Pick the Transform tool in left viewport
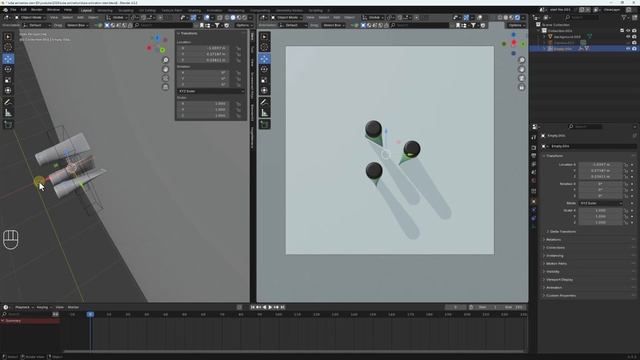The image size is (640, 360). point(8,91)
